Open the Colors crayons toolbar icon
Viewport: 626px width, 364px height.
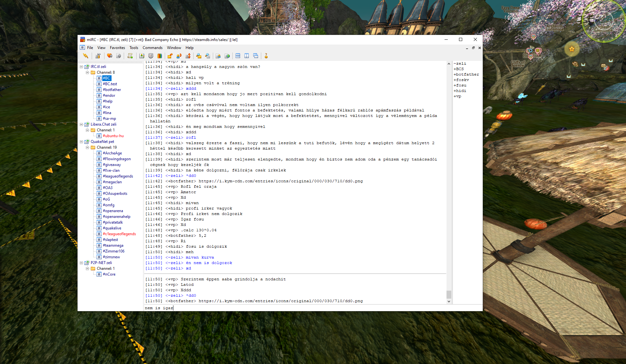click(160, 56)
